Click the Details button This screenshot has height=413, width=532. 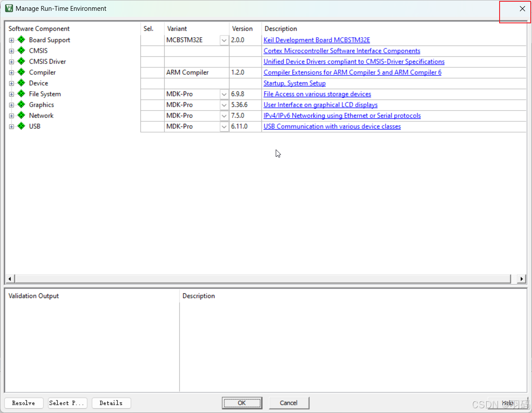(111, 403)
